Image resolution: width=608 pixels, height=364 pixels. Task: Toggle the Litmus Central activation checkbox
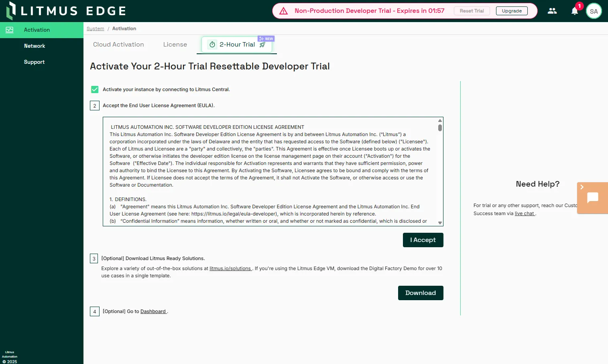point(95,89)
